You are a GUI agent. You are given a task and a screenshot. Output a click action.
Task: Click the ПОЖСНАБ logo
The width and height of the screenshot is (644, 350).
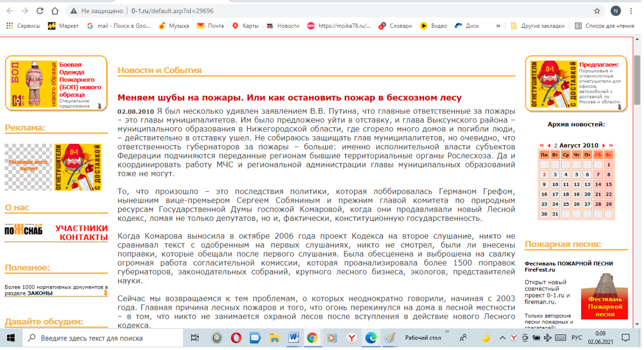24,230
